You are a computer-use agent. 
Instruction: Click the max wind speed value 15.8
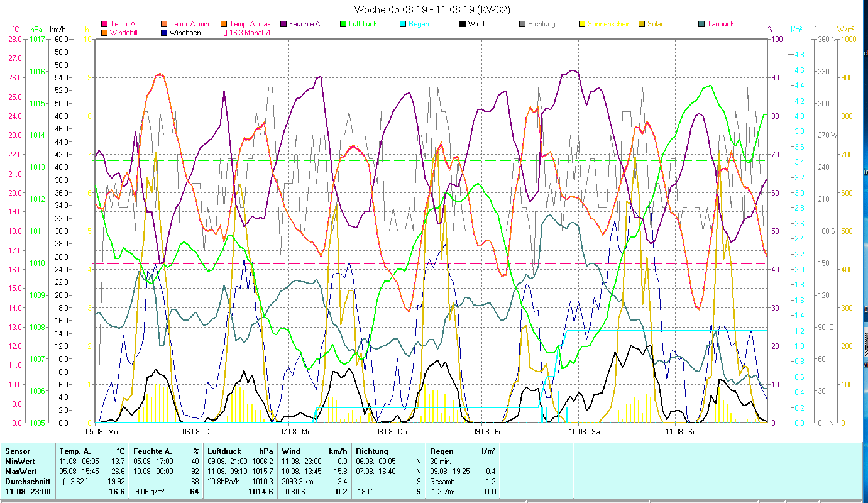point(340,471)
